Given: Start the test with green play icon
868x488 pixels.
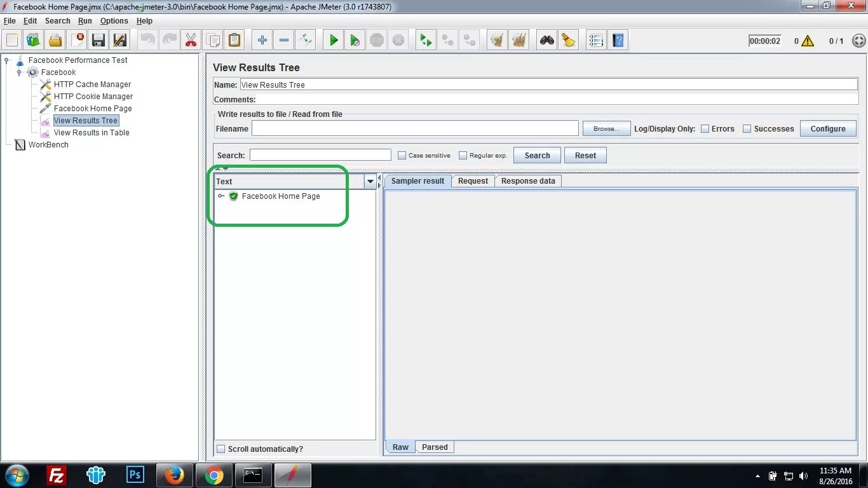Looking at the screenshot, I should (334, 40).
